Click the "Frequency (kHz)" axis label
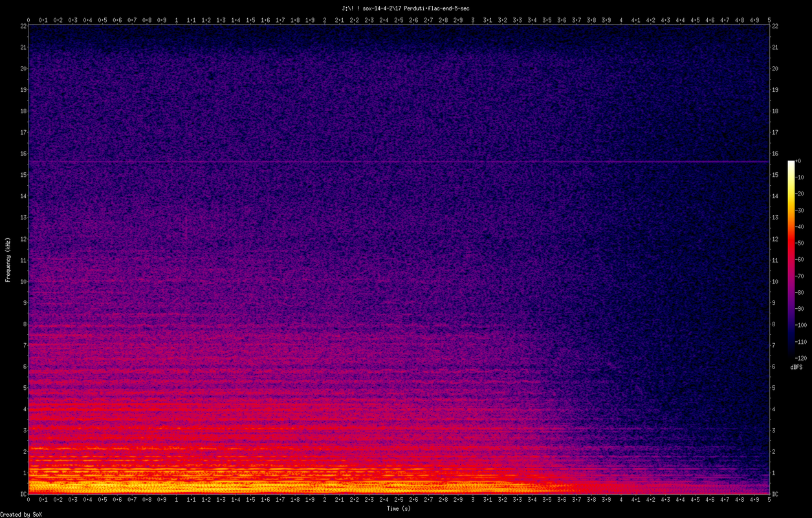The height and width of the screenshot is (518, 812). (x=8, y=259)
